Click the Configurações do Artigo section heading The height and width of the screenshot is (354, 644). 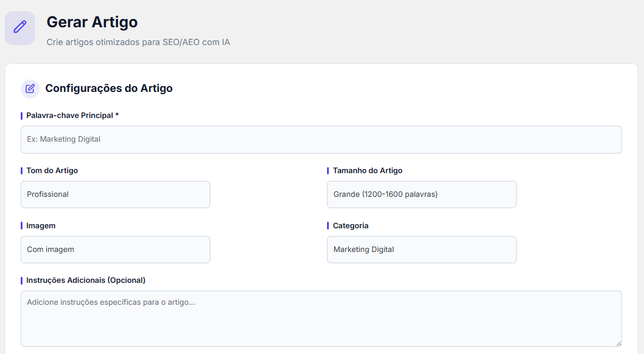click(109, 88)
